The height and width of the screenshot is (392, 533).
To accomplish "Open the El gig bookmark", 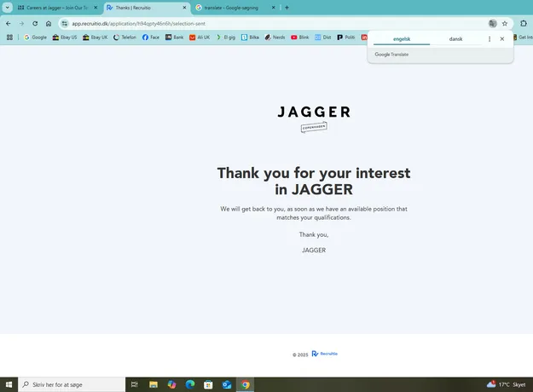I will click(x=226, y=37).
